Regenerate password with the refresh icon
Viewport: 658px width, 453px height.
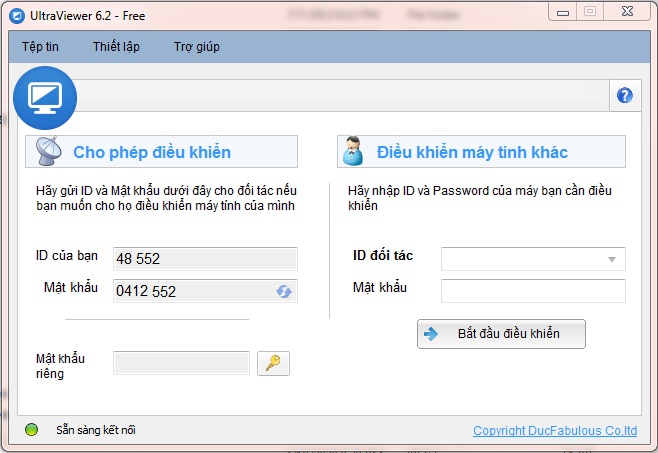[283, 291]
